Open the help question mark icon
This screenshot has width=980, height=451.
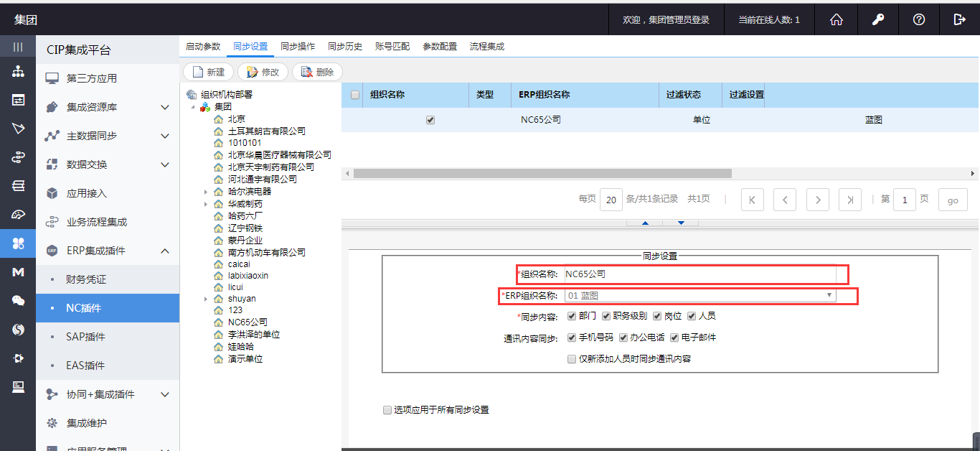(x=918, y=20)
